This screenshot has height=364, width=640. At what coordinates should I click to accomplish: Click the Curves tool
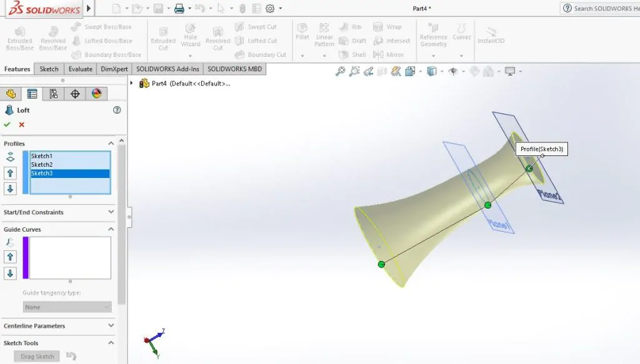tap(462, 31)
